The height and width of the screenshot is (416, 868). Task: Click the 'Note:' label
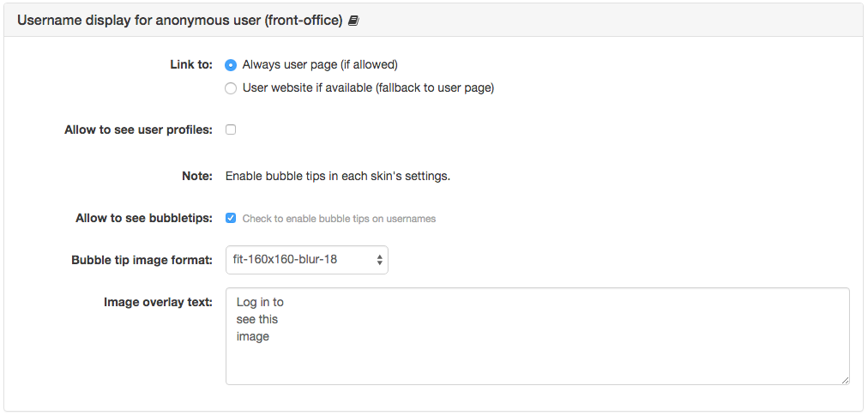click(197, 176)
